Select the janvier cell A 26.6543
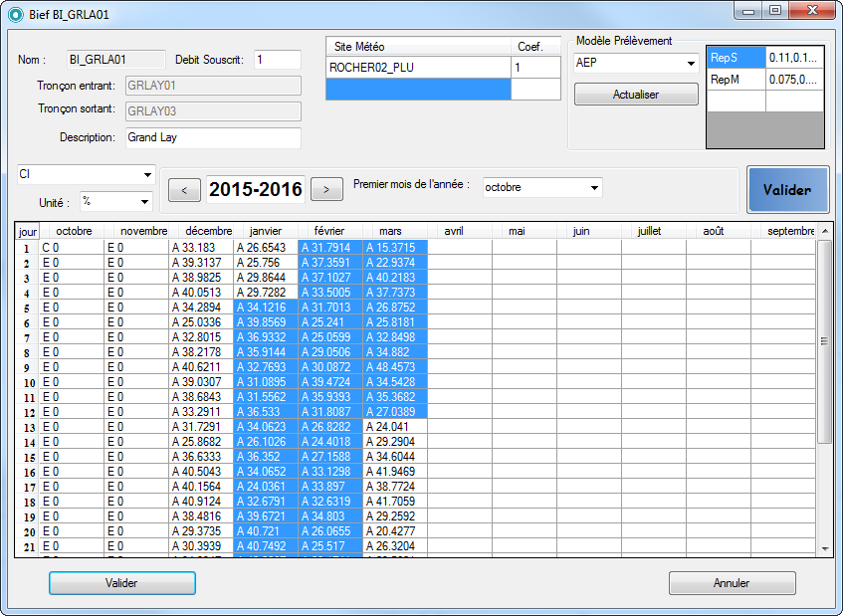Image resolution: width=843 pixels, height=616 pixels. click(x=266, y=247)
